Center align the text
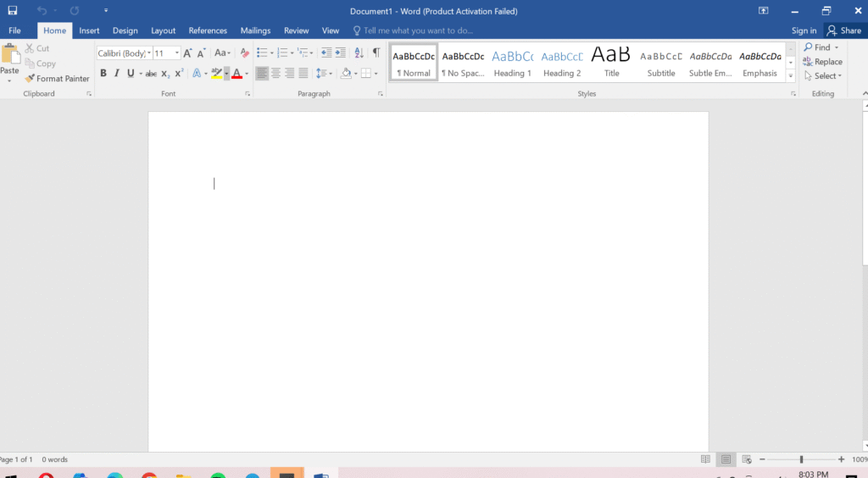Viewport: 868px width, 478px height. point(275,73)
